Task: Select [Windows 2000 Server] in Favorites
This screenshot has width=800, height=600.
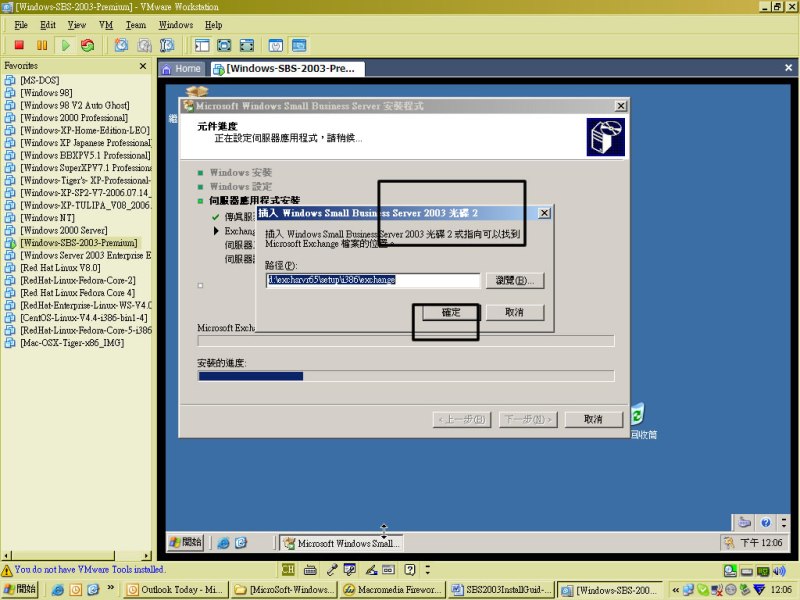Action: [64, 230]
